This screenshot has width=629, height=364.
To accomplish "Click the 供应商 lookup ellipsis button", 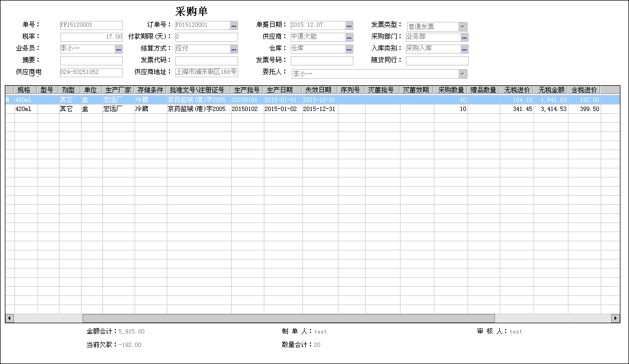I will click(349, 38).
